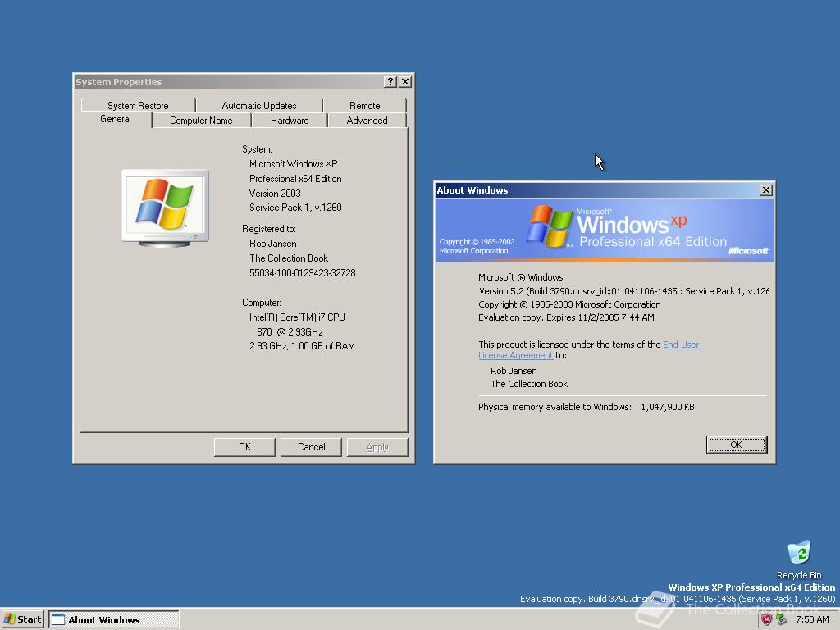The width and height of the screenshot is (840, 630).
Task: Open the Recycle Bin desktop icon
Action: click(x=799, y=559)
